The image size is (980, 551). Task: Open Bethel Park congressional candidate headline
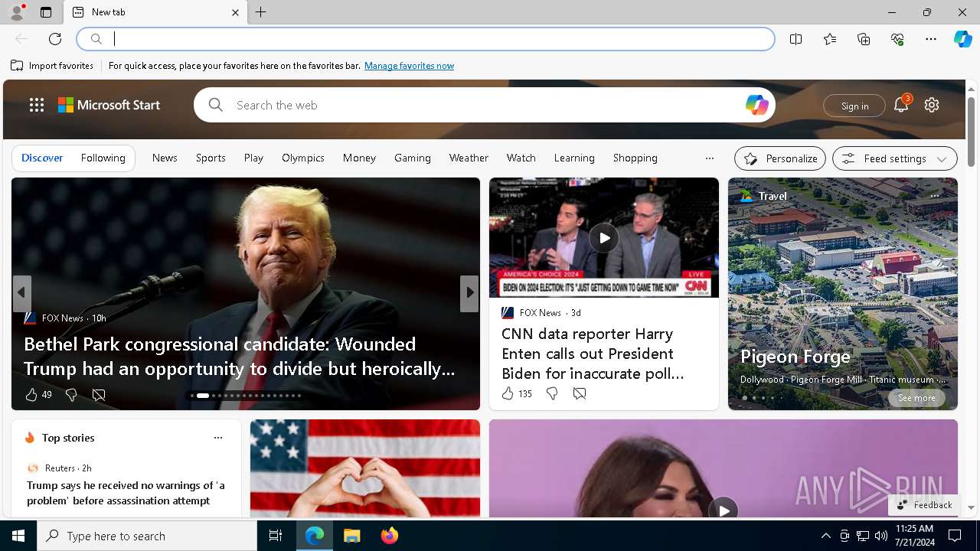point(239,357)
